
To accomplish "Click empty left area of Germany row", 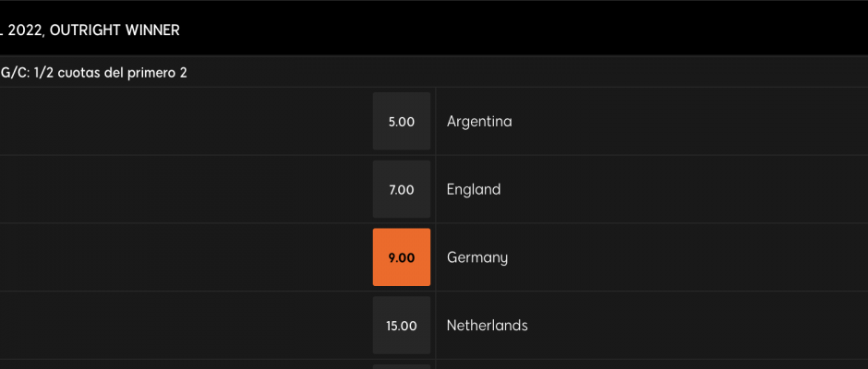I will [x=186, y=257].
